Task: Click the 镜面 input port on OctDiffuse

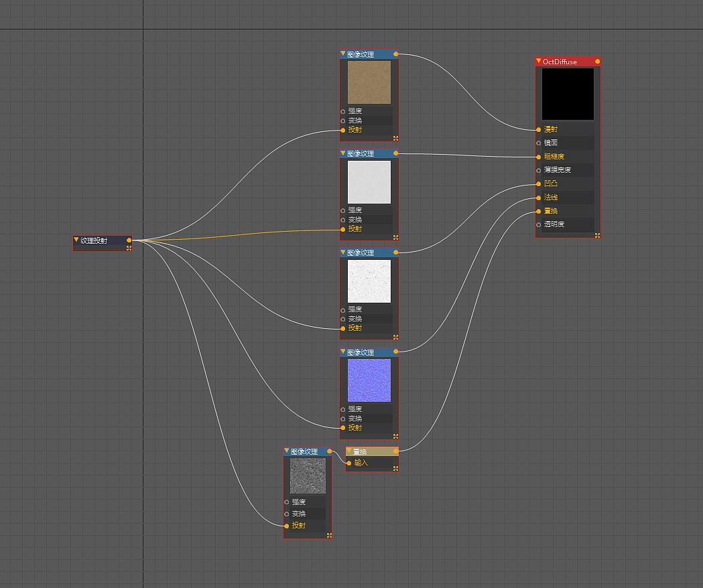Action: 538,143
